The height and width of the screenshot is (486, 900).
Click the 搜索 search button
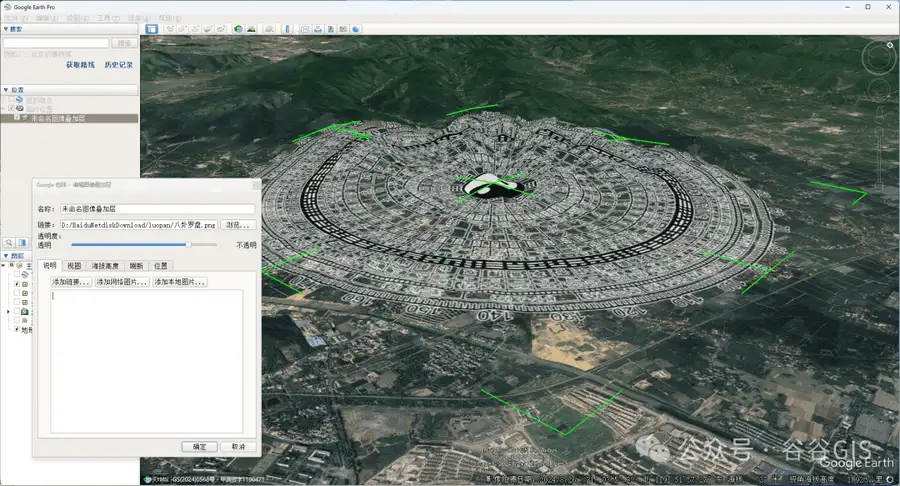125,43
